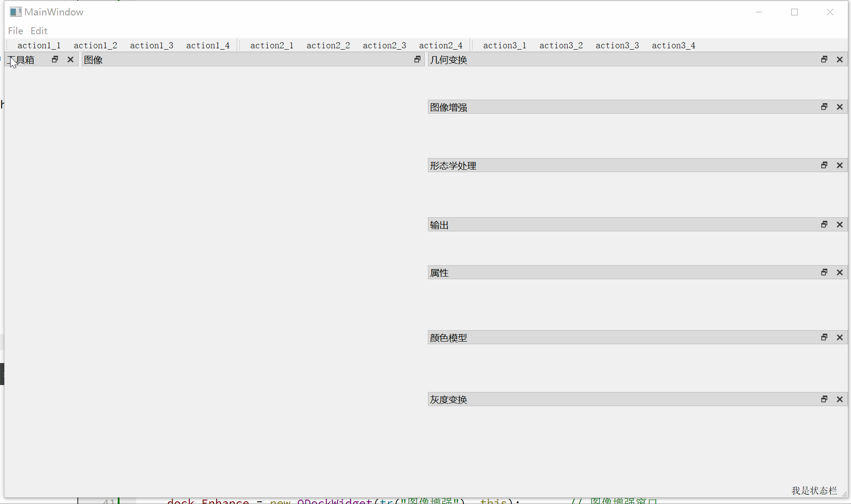The width and height of the screenshot is (851, 504).
Task: Close the 灰度变换 panel
Action: (x=840, y=399)
